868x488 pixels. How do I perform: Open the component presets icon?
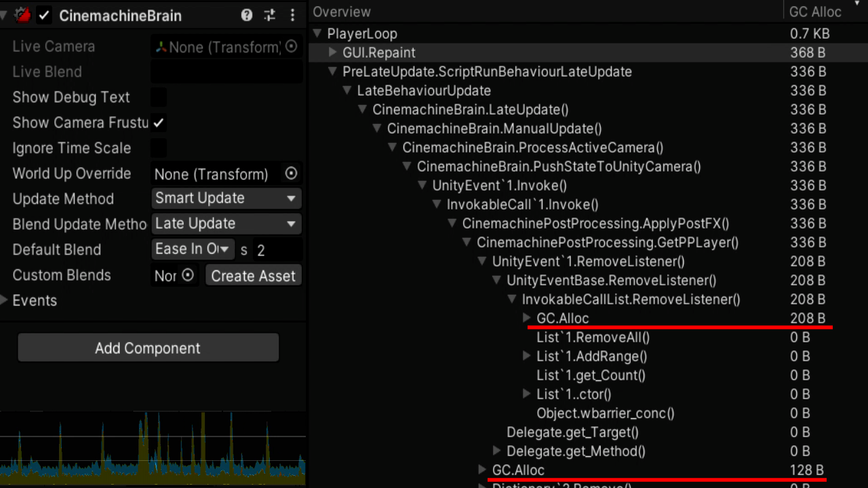[x=270, y=15]
